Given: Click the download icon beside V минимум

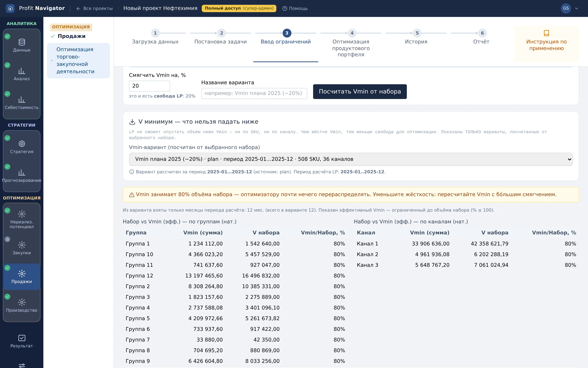Looking at the screenshot, I should pyautogui.click(x=132, y=122).
